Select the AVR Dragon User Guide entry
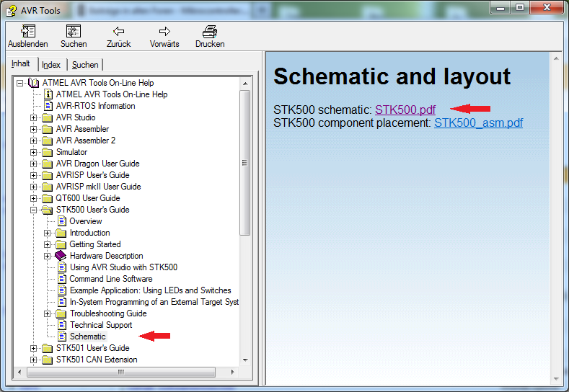This screenshot has height=392, width=569. pos(97,164)
